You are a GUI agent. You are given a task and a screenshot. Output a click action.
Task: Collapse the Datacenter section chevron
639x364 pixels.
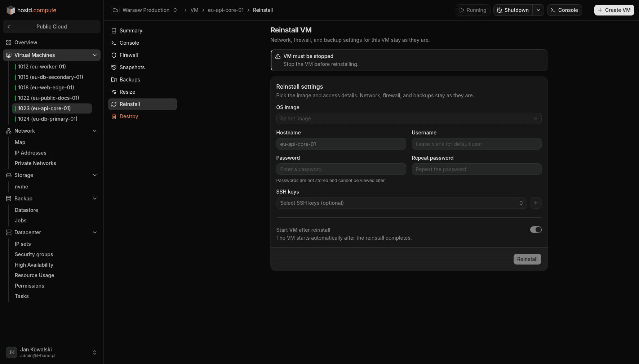click(95, 232)
